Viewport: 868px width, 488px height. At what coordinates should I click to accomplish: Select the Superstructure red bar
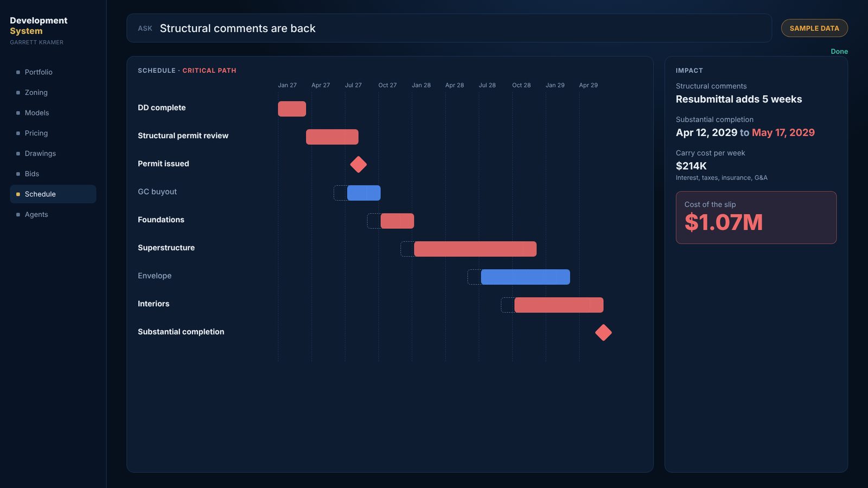tap(475, 249)
